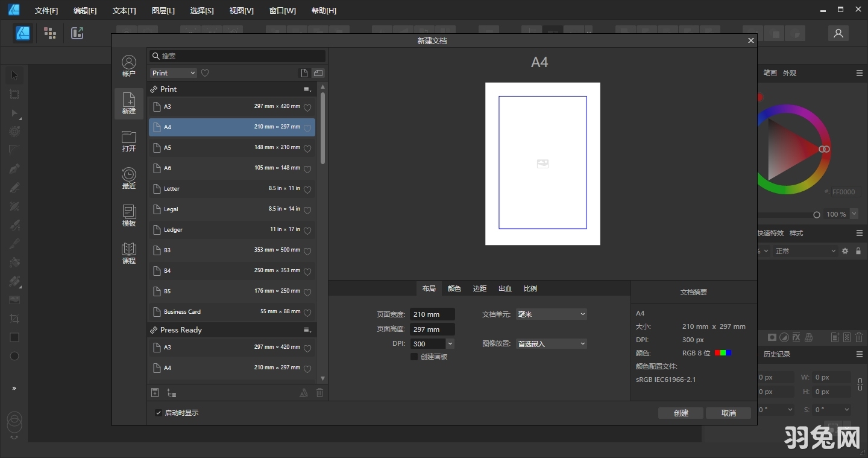Enable the 创建画板 checkbox
The width and height of the screenshot is (868, 458).
click(x=414, y=357)
